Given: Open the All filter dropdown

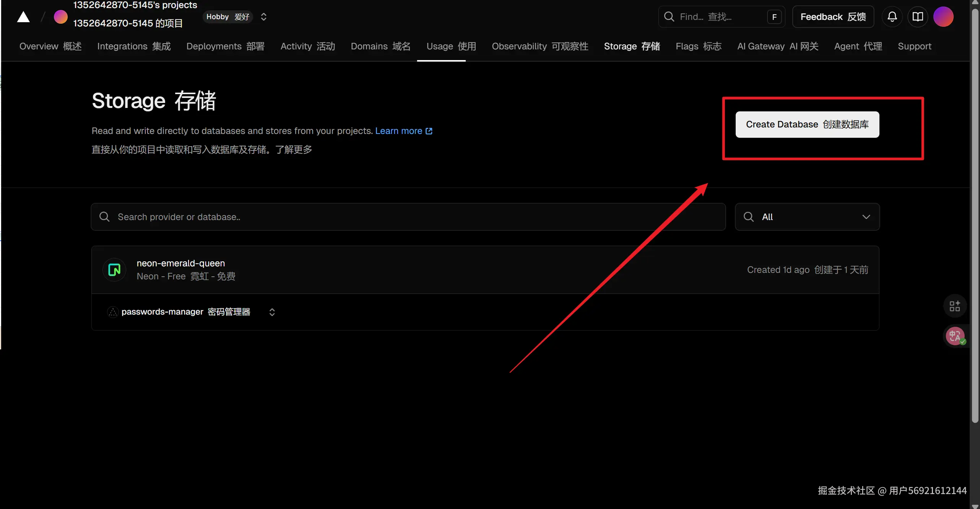Looking at the screenshot, I should (x=807, y=217).
